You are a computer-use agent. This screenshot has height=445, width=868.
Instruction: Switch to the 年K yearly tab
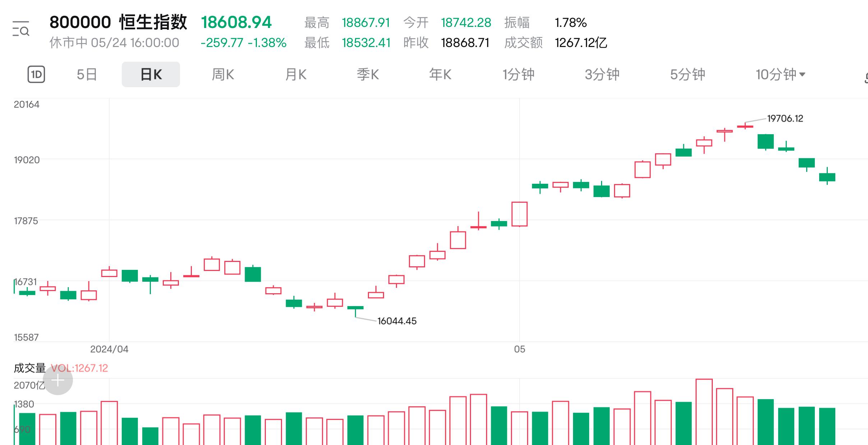[x=440, y=75]
